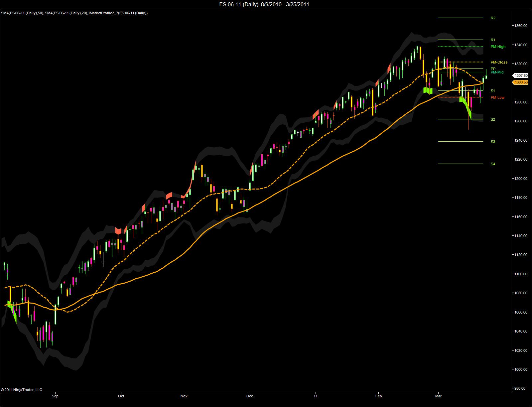Click the S2 support level label
This screenshot has width=532, height=407.
pyautogui.click(x=493, y=119)
